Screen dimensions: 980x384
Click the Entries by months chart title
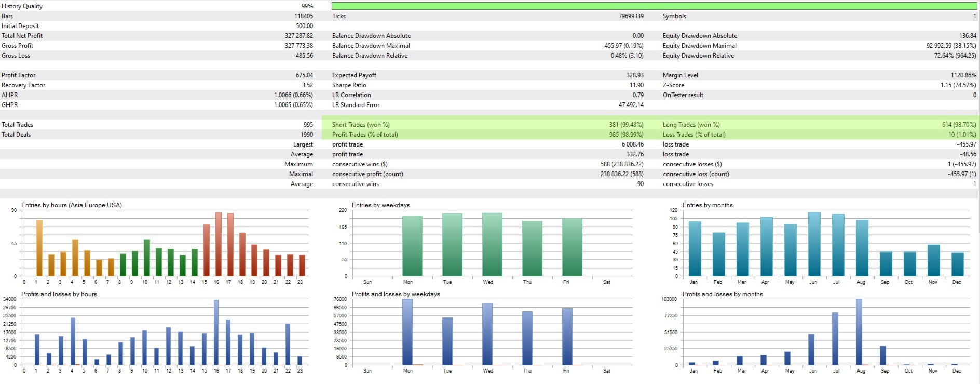pyautogui.click(x=707, y=205)
